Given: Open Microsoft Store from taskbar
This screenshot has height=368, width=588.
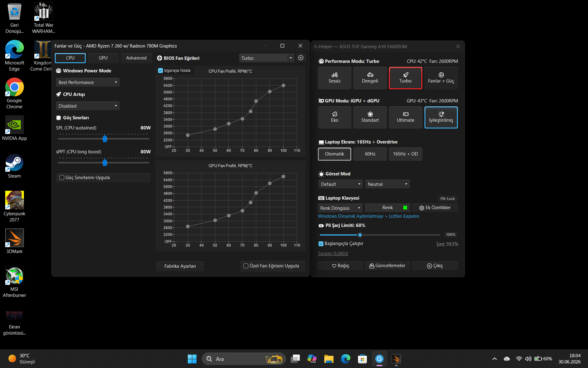Looking at the screenshot, I should [x=363, y=359].
